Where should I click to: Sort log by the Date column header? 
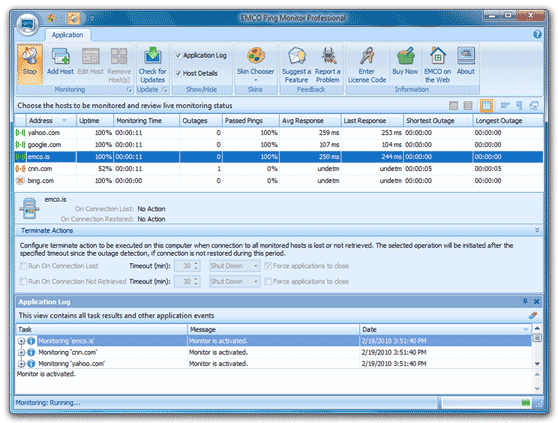click(x=445, y=329)
